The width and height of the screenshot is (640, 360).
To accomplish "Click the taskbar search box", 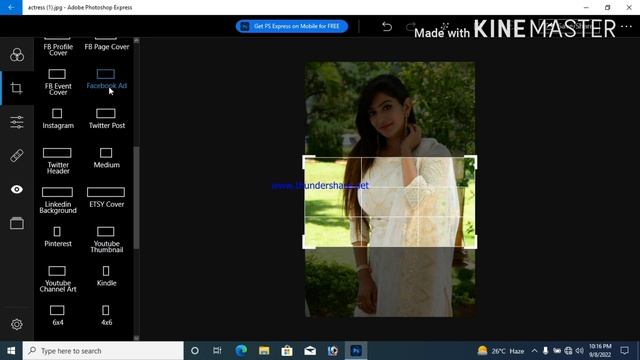I will coord(103,351).
